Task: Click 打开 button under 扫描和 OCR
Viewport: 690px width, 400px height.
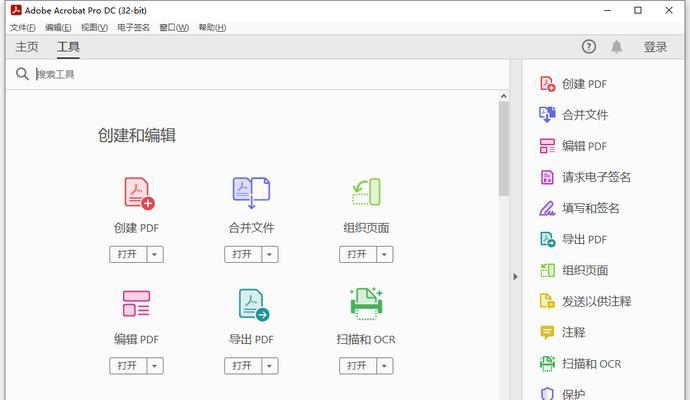Action: click(x=357, y=366)
